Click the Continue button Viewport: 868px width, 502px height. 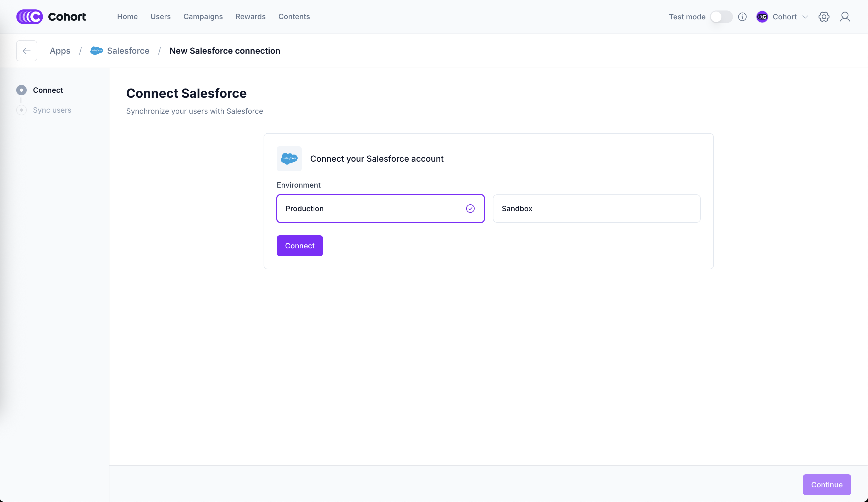[x=826, y=484]
